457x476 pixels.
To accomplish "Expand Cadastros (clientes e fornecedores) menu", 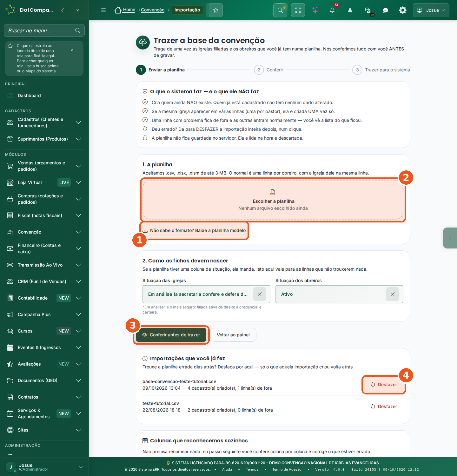I will coord(44,122).
